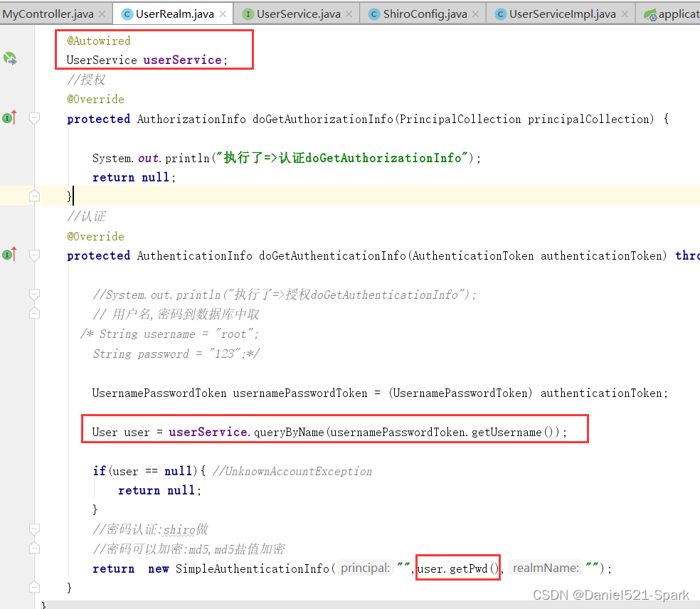Close the ShiroConfig.java tab

pyautogui.click(x=476, y=14)
